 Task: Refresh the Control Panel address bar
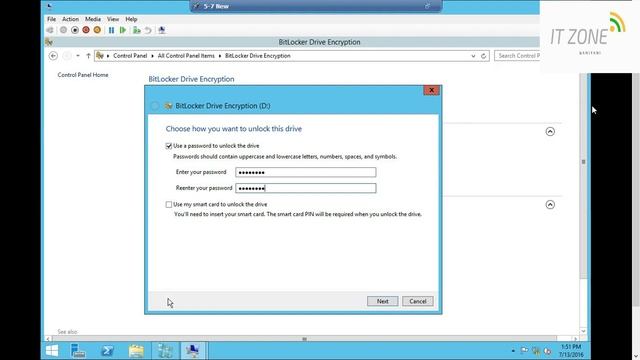[484, 56]
